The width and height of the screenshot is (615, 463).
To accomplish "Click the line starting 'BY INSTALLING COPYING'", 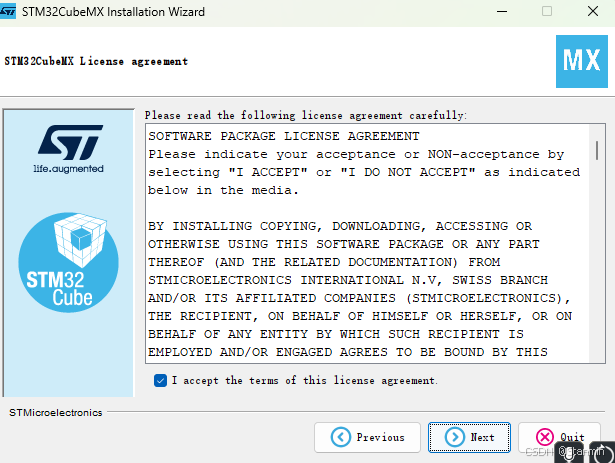I will coord(340,226).
